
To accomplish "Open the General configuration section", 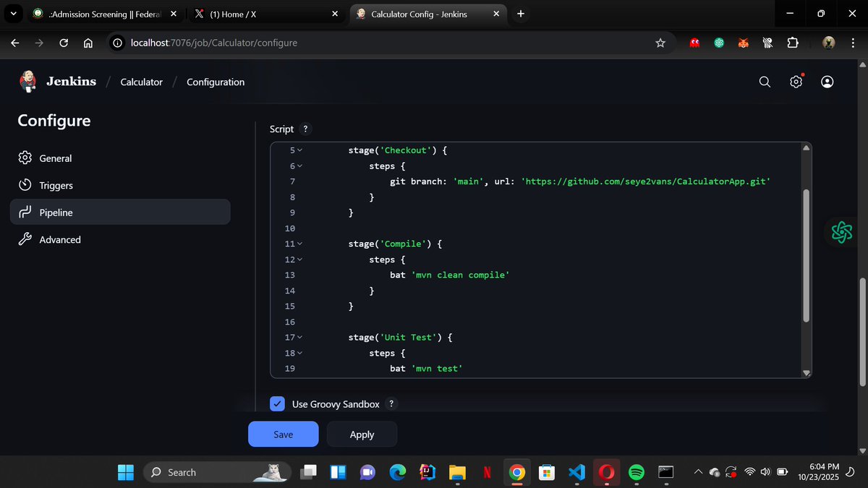I will (x=120, y=158).
